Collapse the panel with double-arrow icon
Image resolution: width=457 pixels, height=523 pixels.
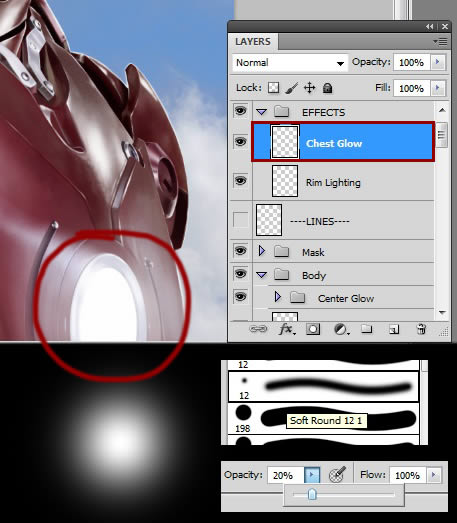point(430,26)
